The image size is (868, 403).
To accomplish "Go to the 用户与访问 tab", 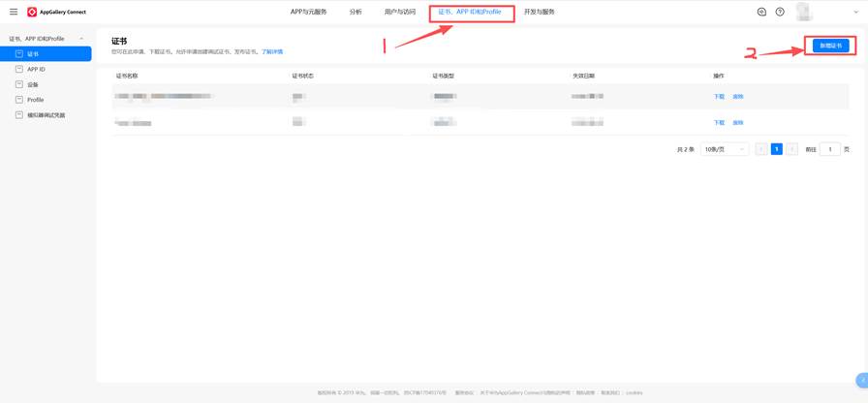I will (399, 12).
